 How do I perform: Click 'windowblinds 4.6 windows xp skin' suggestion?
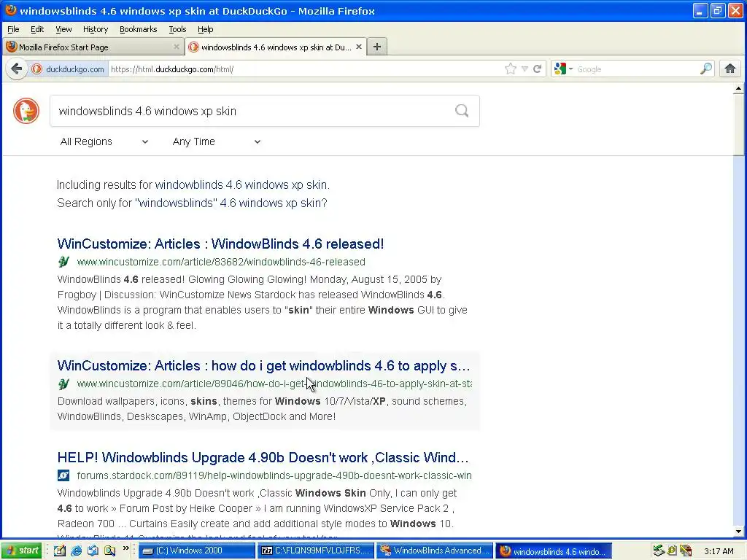click(241, 184)
